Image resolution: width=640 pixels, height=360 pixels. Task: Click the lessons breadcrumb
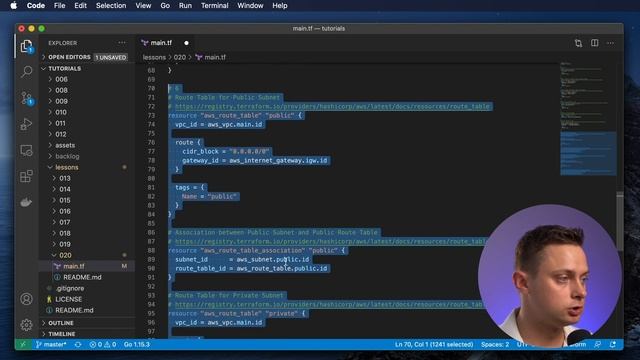pos(154,57)
